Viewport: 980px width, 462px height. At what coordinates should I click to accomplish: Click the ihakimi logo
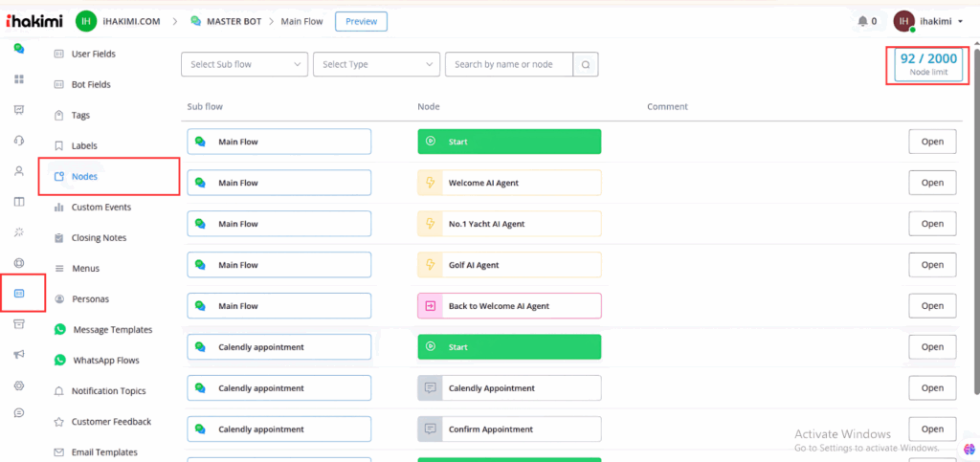click(x=33, y=21)
